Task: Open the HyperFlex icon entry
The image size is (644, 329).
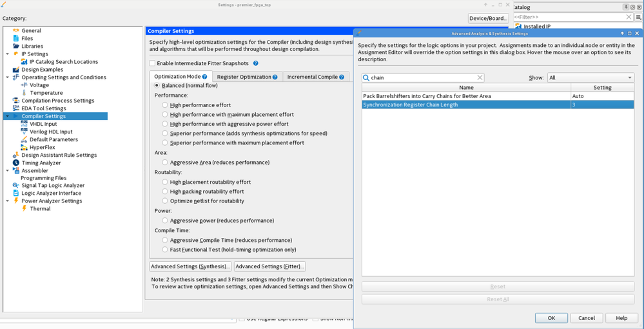Action: point(24,147)
